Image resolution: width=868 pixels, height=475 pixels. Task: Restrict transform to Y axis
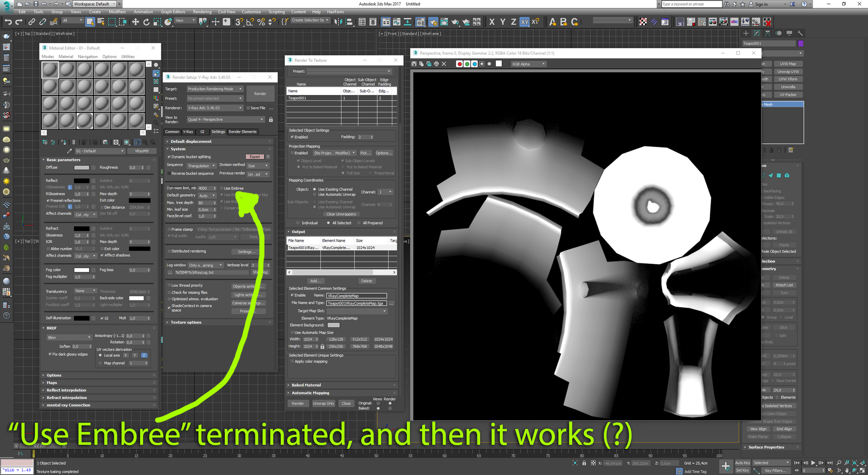pyautogui.click(x=502, y=22)
